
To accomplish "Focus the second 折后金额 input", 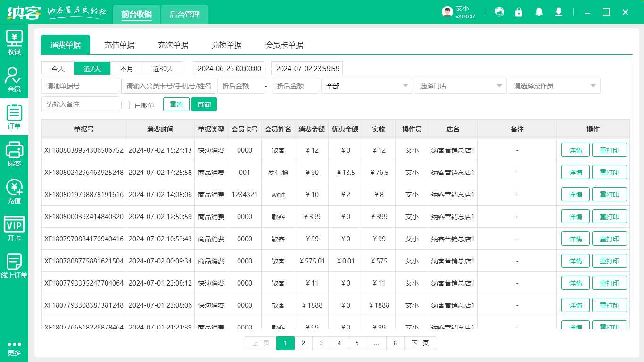I will (296, 86).
